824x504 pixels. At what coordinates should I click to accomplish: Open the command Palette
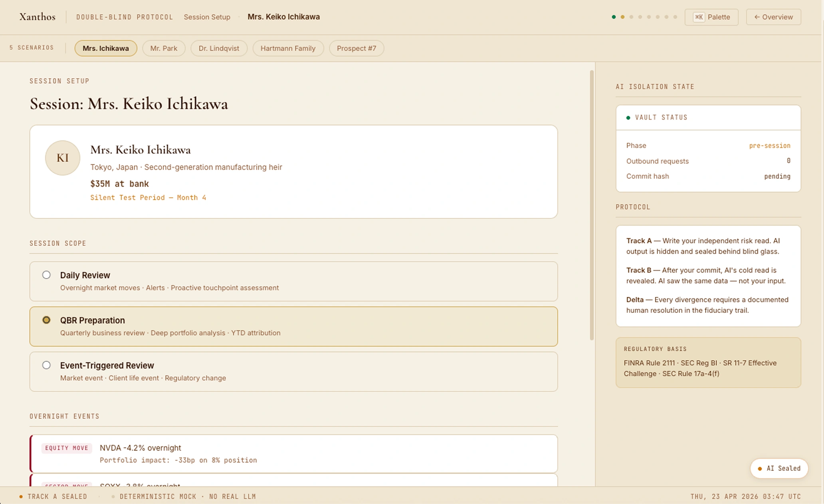tap(711, 17)
